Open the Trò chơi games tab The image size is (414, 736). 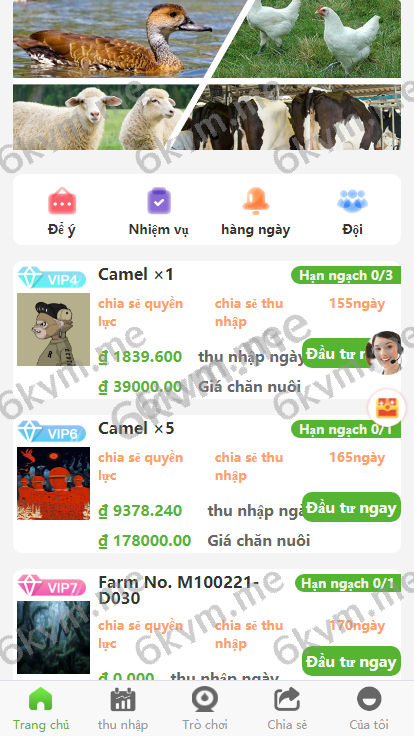click(x=205, y=708)
